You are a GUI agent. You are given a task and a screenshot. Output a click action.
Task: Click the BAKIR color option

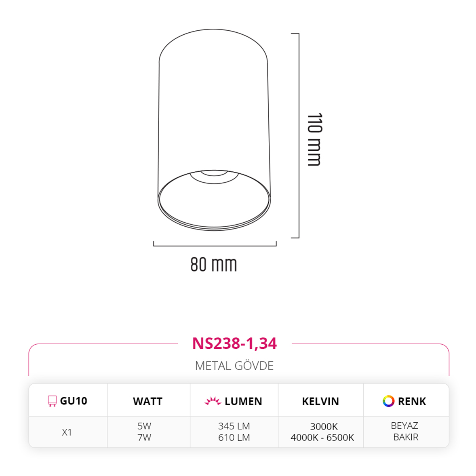(406, 437)
